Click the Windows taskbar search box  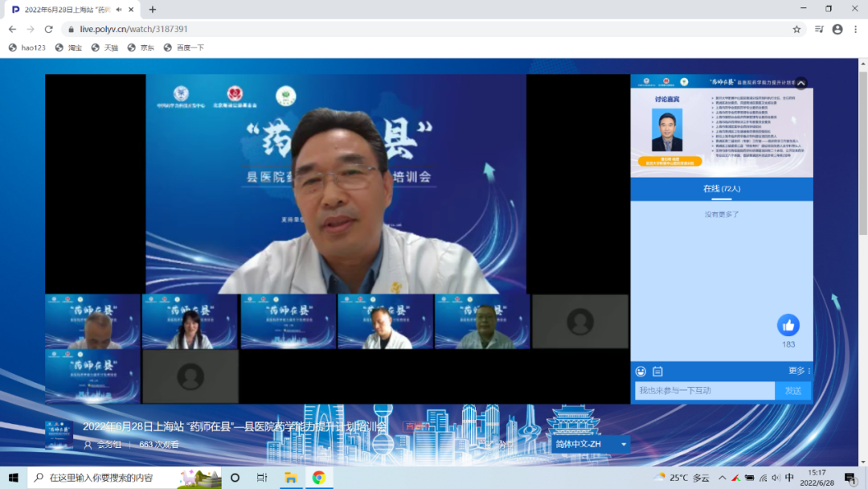(x=124, y=478)
